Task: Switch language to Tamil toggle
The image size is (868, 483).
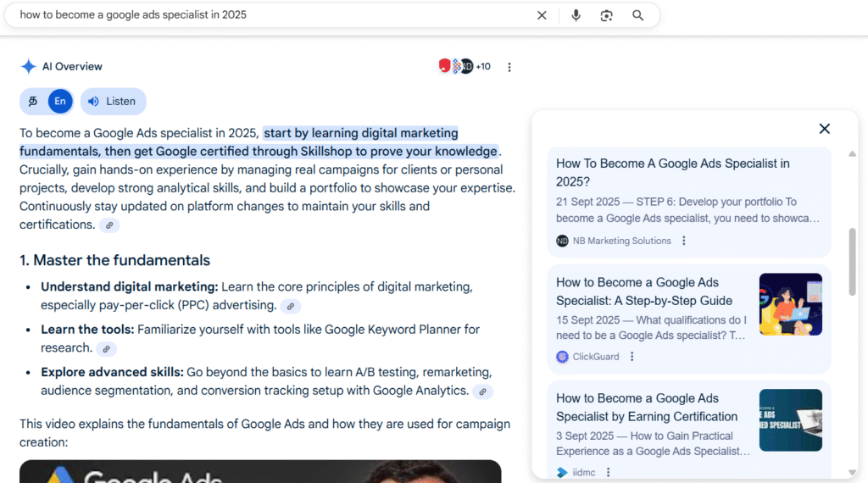Action: coord(33,102)
